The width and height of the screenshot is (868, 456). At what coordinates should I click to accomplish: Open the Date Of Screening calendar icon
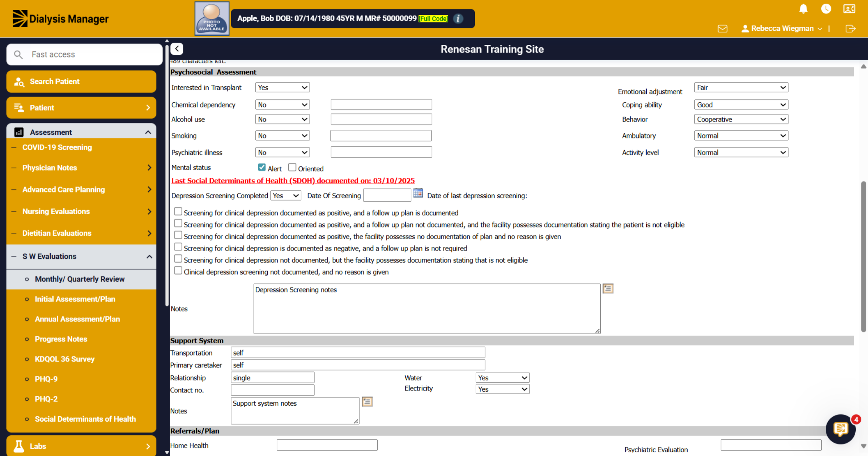(x=418, y=193)
